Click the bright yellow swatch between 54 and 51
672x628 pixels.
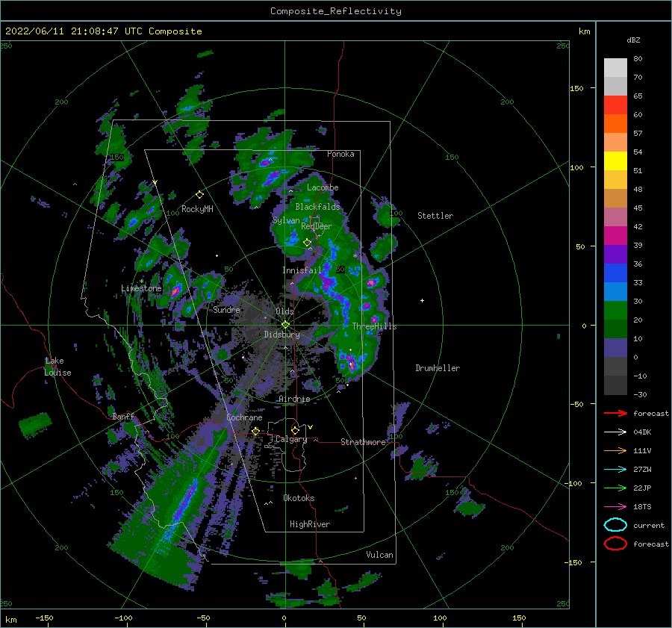coord(615,161)
